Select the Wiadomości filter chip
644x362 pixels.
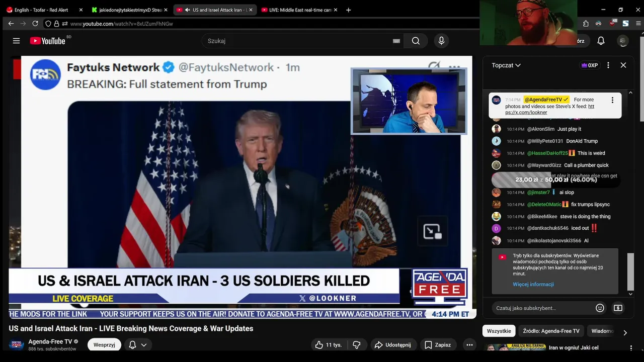pos(603,331)
